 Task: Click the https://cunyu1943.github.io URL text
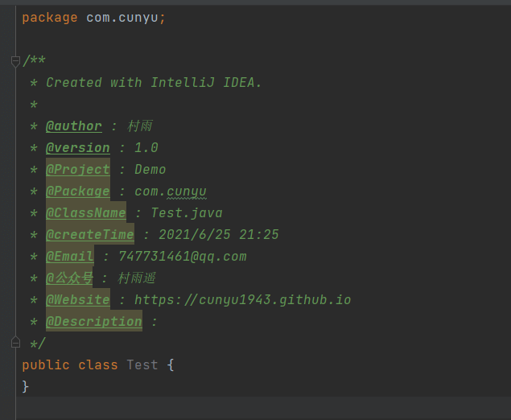click(243, 300)
